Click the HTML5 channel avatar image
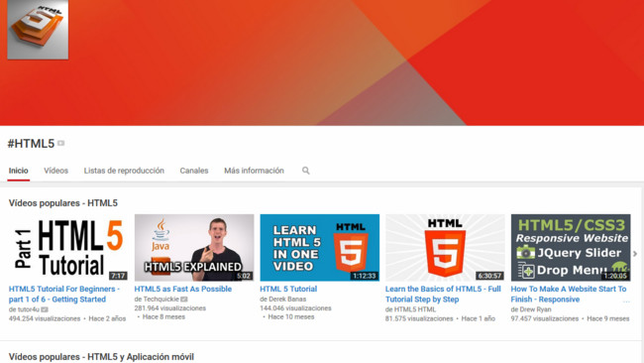The height and width of the screenshot is (363, 644). 38,30
